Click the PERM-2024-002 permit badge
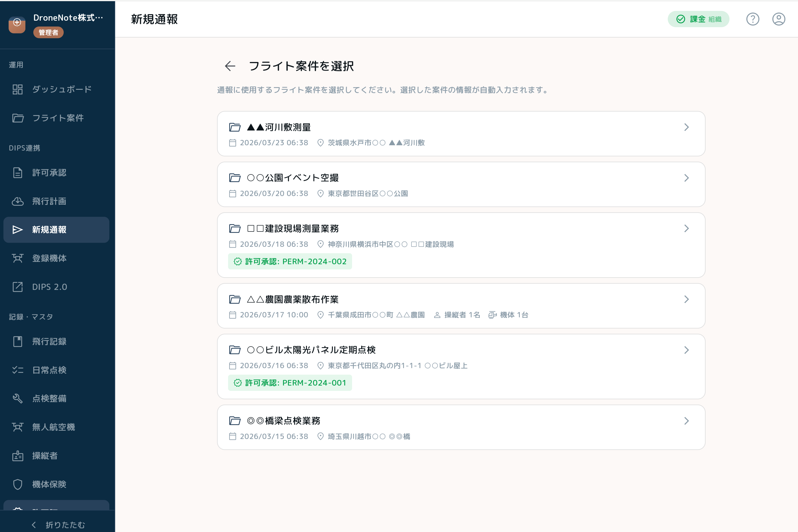This screenshot has height=532, width=798. click(290, 261)
